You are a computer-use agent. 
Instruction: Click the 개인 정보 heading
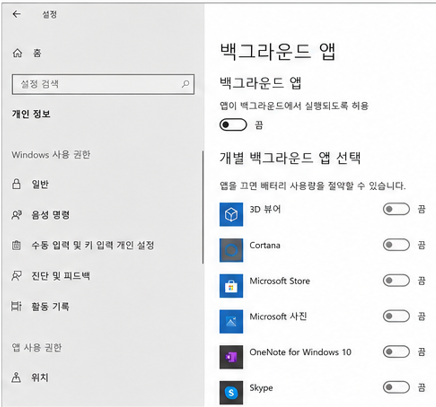click(x=31, y=114)
